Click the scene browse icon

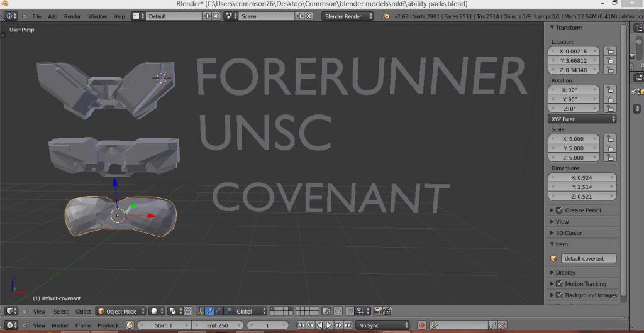tap(231, 16)
